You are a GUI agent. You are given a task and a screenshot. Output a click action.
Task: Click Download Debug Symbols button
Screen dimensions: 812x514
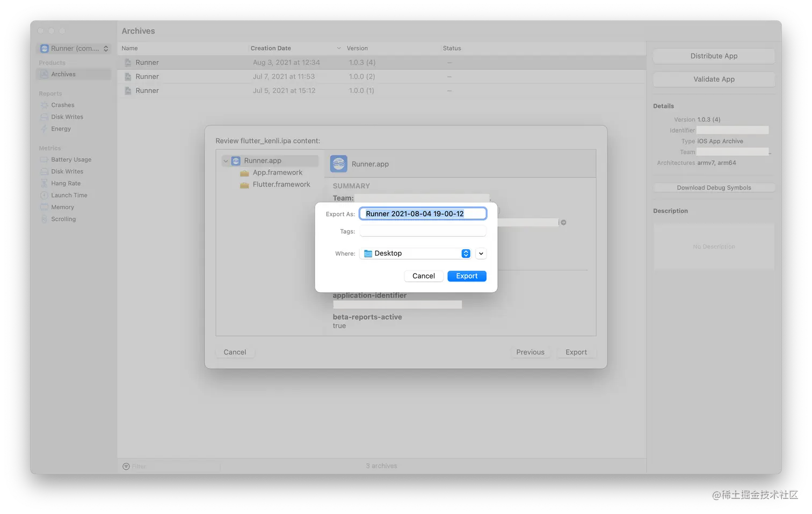point(714,187)
